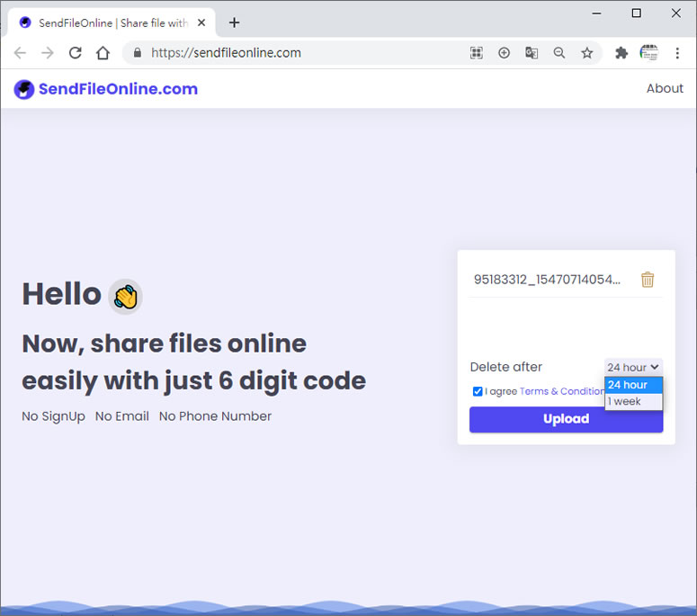This screenshot has height=616, width=697.
Task: Choose the 1 week option
Action: (633, 401)
